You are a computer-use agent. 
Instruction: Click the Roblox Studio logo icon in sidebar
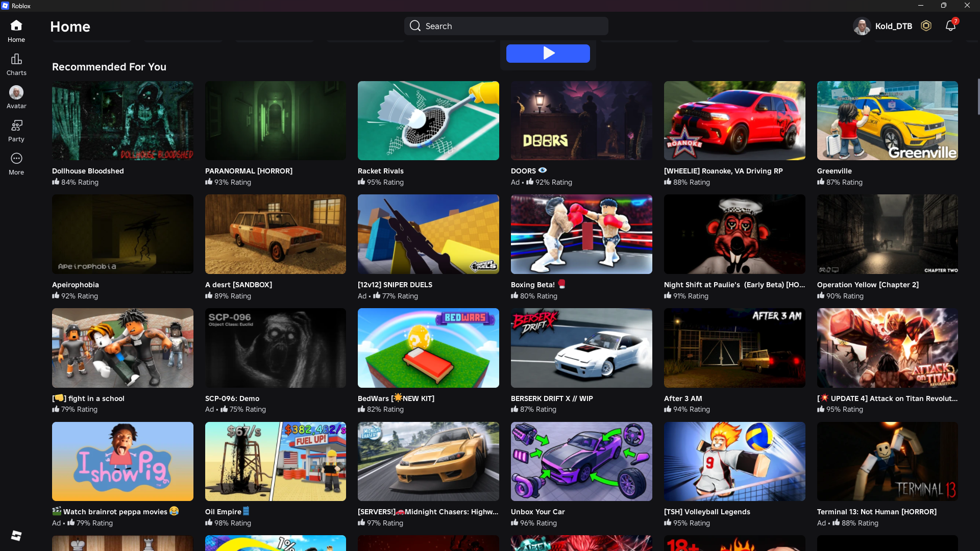point(16,535)
